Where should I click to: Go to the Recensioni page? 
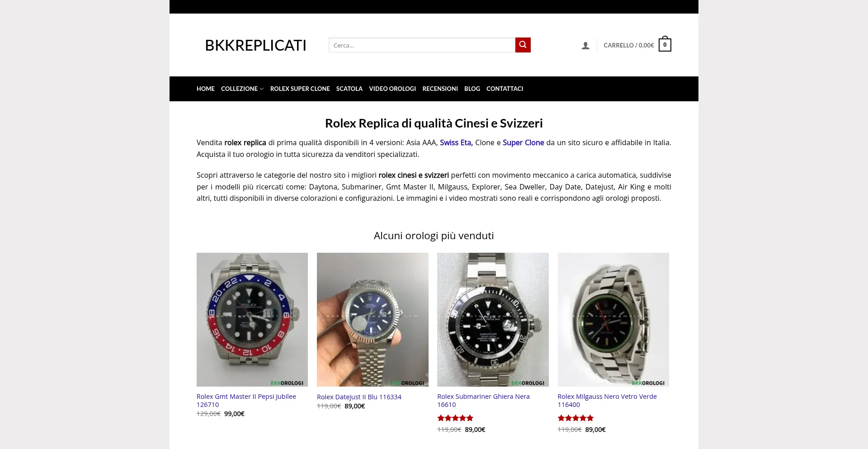pos(440,89)
